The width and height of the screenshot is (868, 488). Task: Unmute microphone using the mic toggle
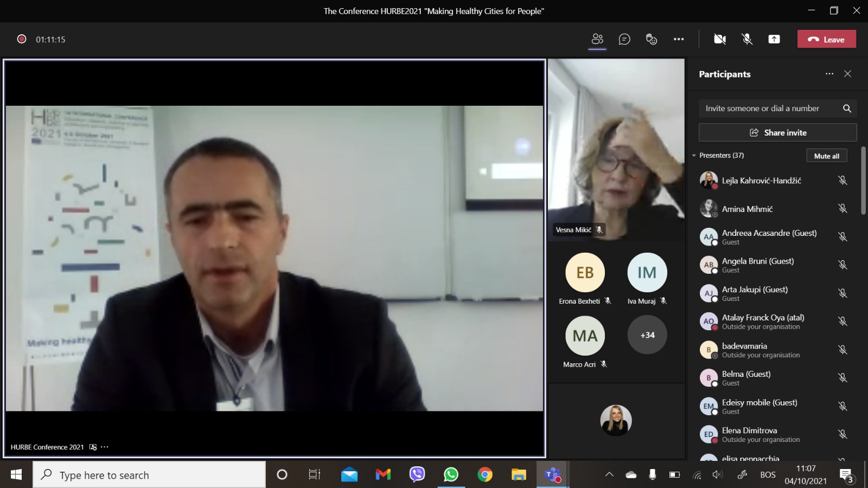tap(747, 39)
